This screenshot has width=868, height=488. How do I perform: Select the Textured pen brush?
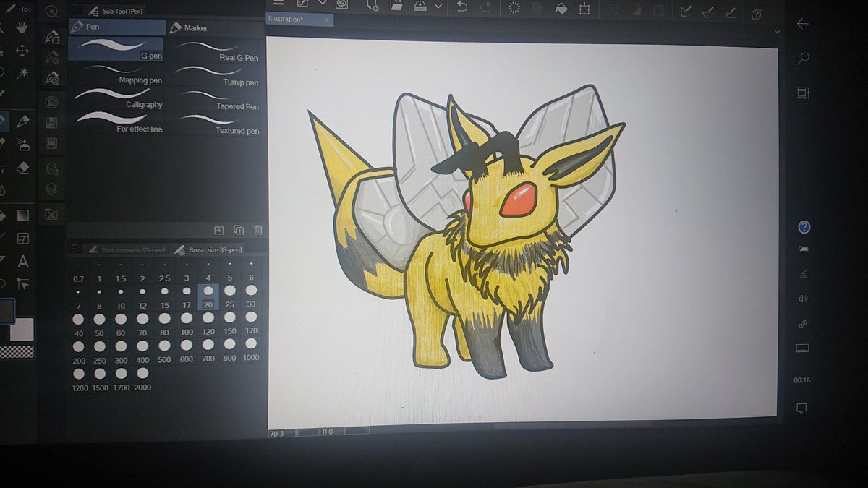pos(216,124)
